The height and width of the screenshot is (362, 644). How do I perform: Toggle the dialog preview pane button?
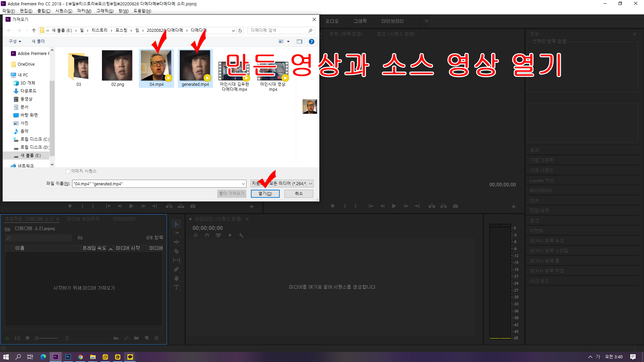[300, 42]
